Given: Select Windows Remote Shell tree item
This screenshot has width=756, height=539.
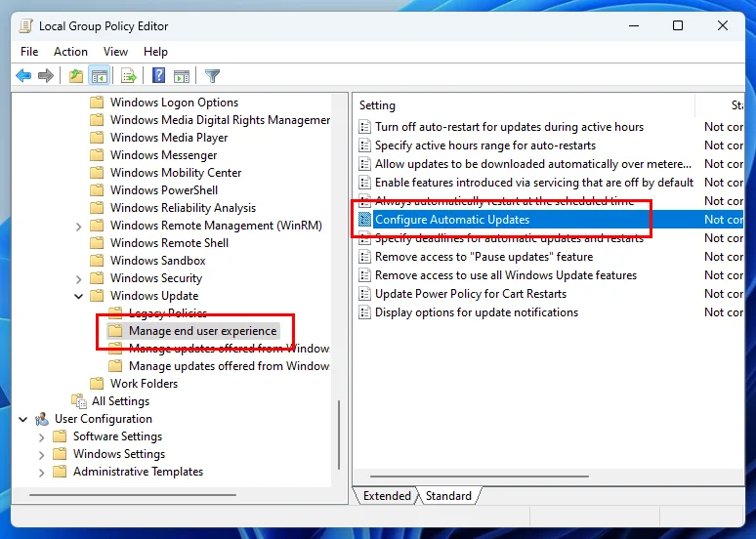Looking at the screenshot, I should 169,242.
